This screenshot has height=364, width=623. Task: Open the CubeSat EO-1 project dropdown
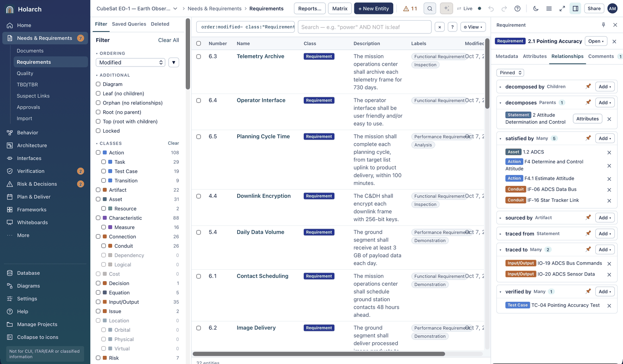pyautogui.click(x=137, y=9)
